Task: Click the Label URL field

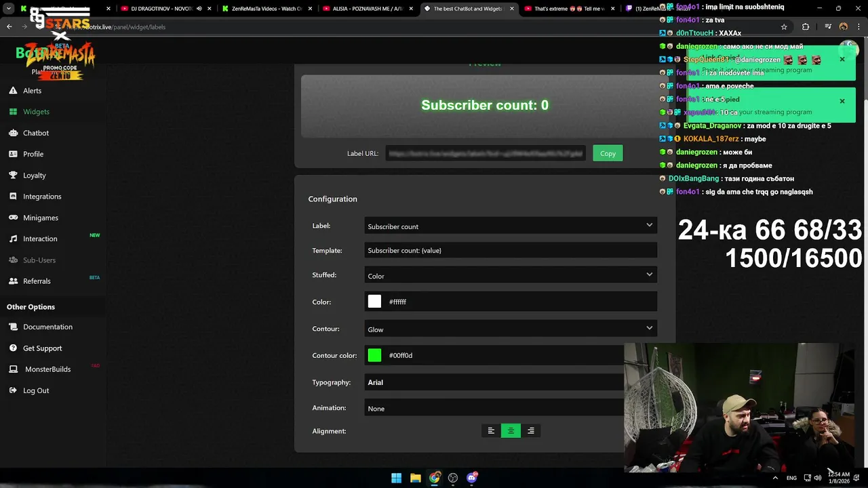Action: click(486, 153)
